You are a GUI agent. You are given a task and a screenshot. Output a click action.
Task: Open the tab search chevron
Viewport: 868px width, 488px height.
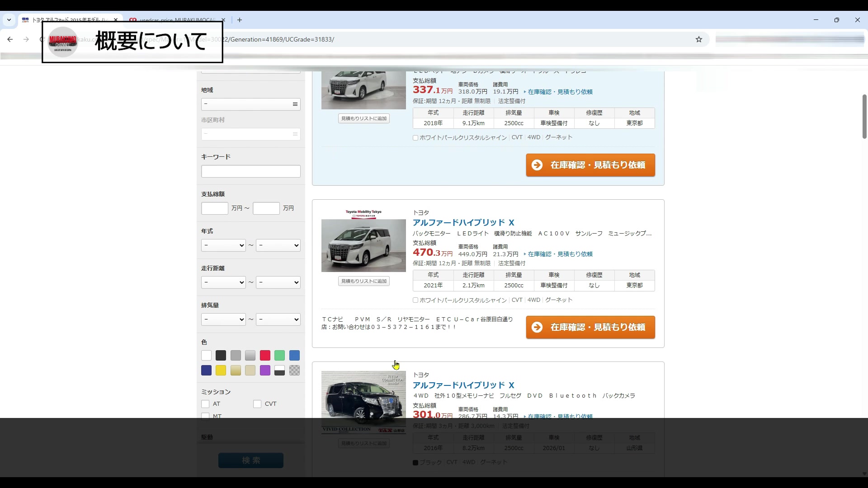[x=9, y=20]
